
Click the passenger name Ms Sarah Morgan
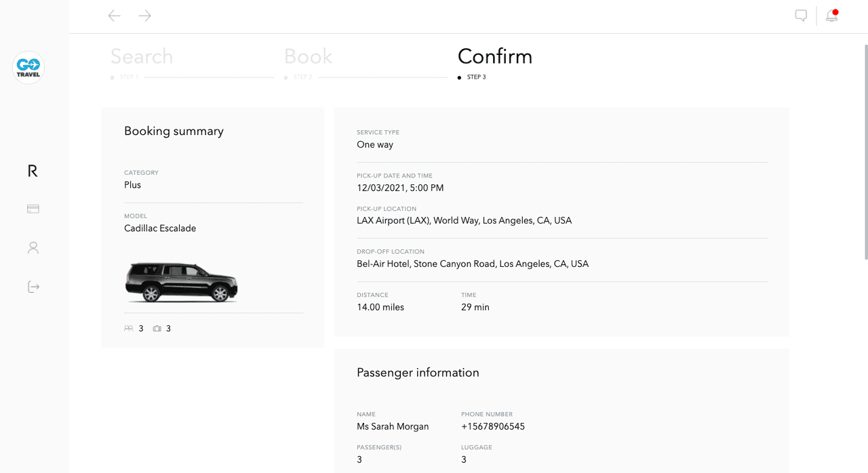point(393,427)
